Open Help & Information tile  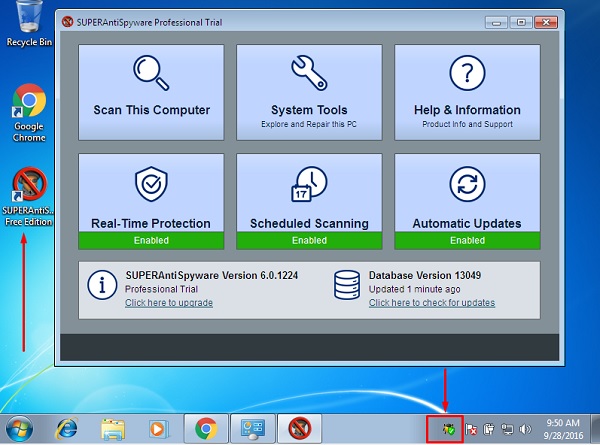coord(467,93)
